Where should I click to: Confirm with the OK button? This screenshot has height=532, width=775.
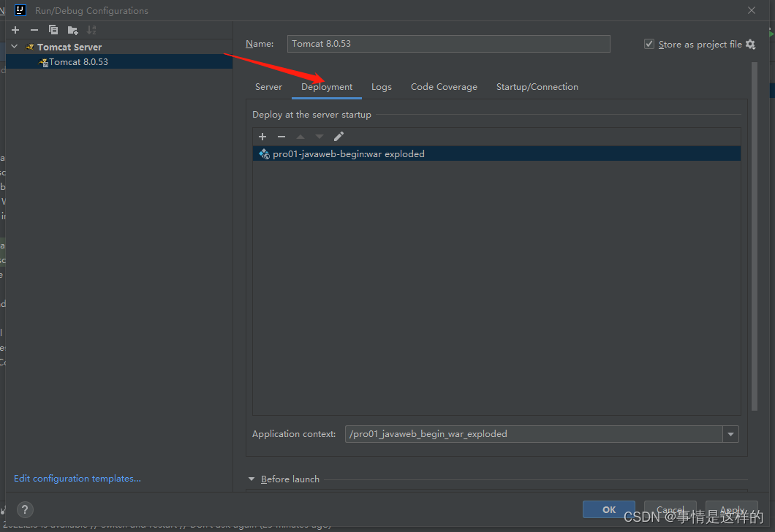[609, 509]
